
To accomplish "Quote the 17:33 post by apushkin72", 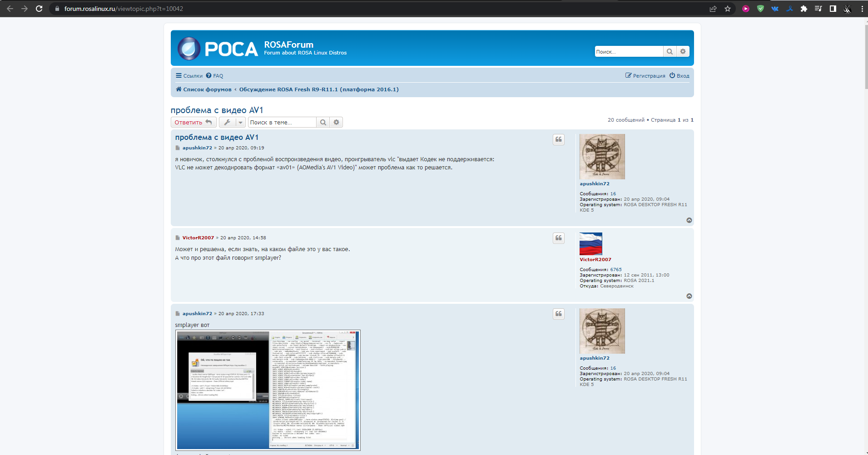I will tap(559, 314).
